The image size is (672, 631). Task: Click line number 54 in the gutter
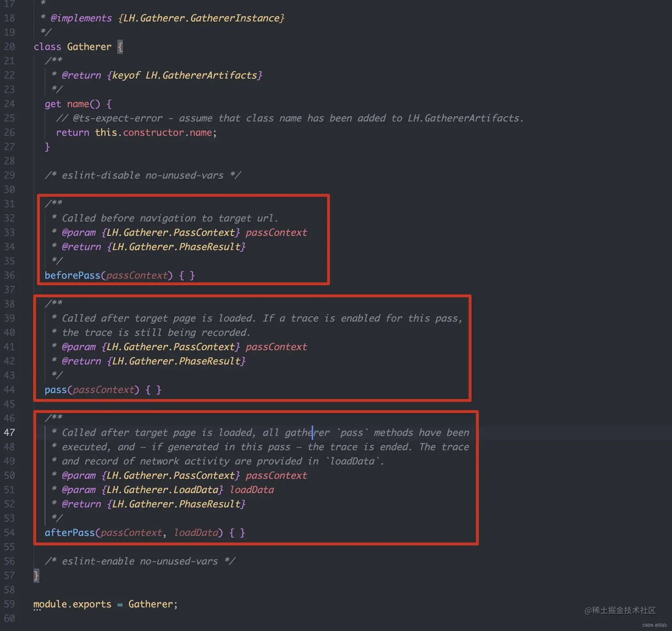click(9, 533)
